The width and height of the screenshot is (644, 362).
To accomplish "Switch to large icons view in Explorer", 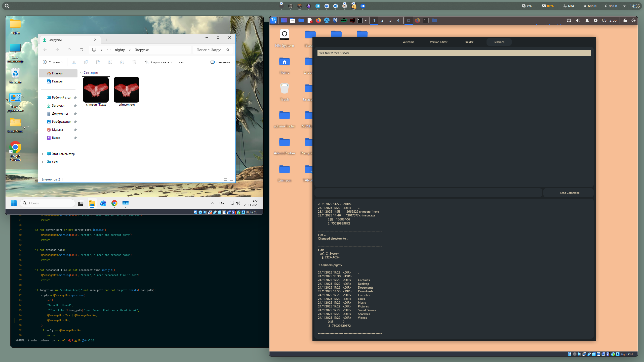I will [x=231, y=179].
